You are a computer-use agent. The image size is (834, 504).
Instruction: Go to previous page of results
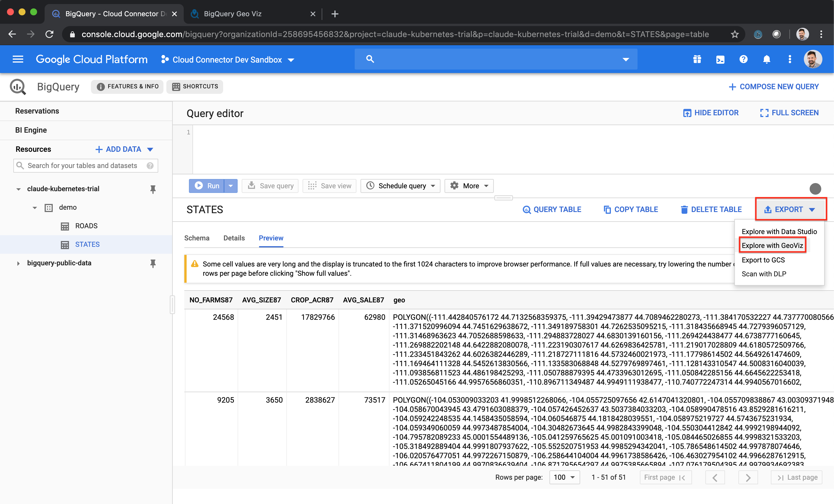715,477
